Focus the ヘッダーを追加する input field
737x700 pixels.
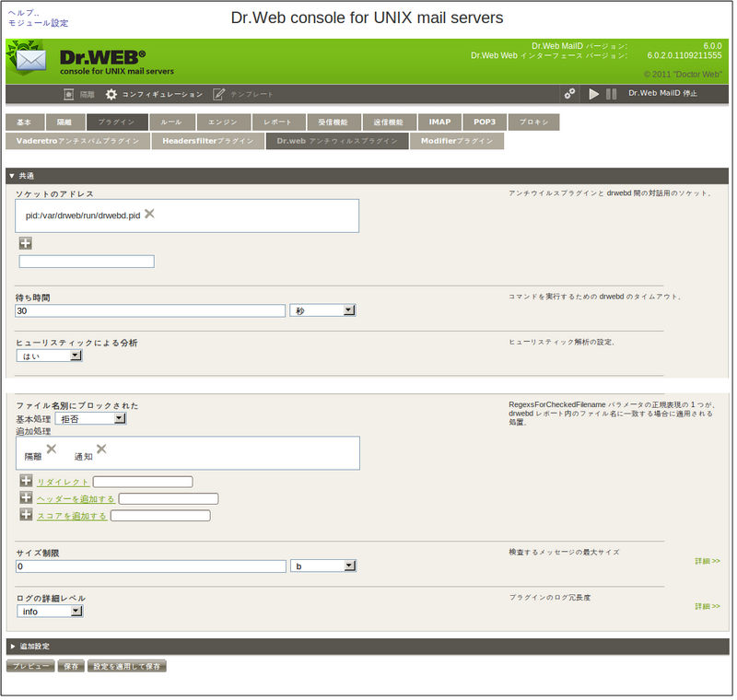pyautogui.click(x=169, y=499)
